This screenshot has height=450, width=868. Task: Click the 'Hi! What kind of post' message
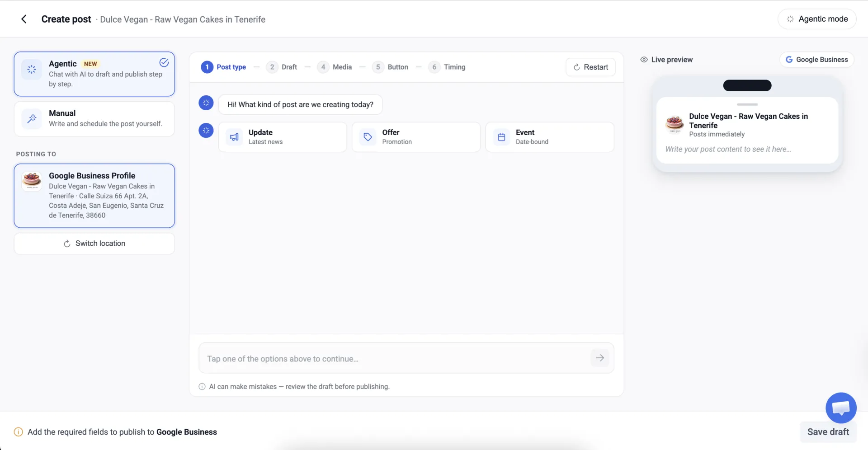[x=300, y=104]
